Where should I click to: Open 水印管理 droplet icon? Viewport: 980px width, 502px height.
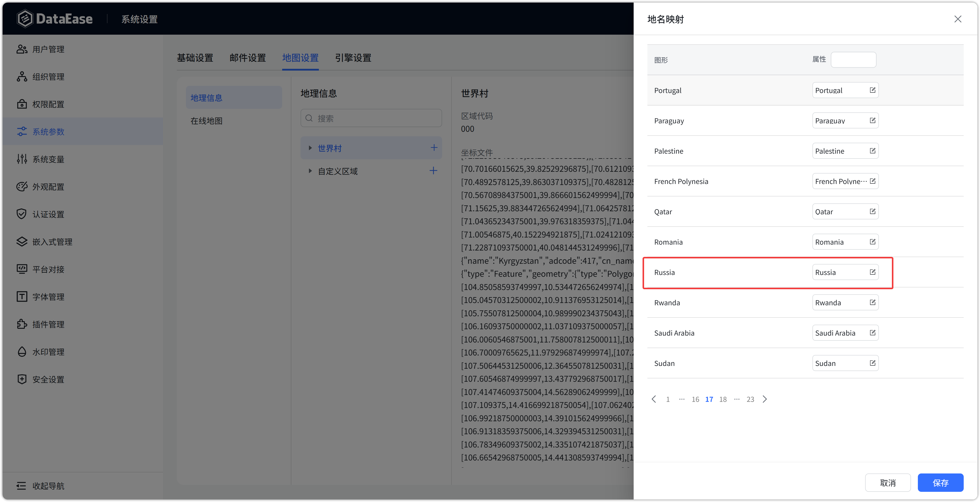[22, 352]
